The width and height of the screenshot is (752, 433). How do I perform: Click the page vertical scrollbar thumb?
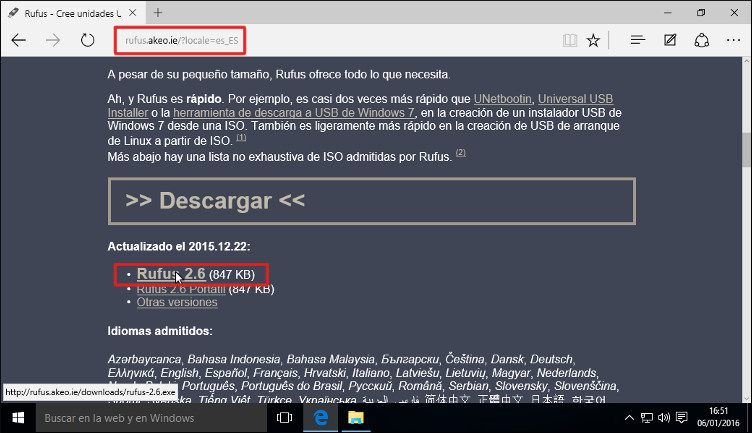(746, 149)
